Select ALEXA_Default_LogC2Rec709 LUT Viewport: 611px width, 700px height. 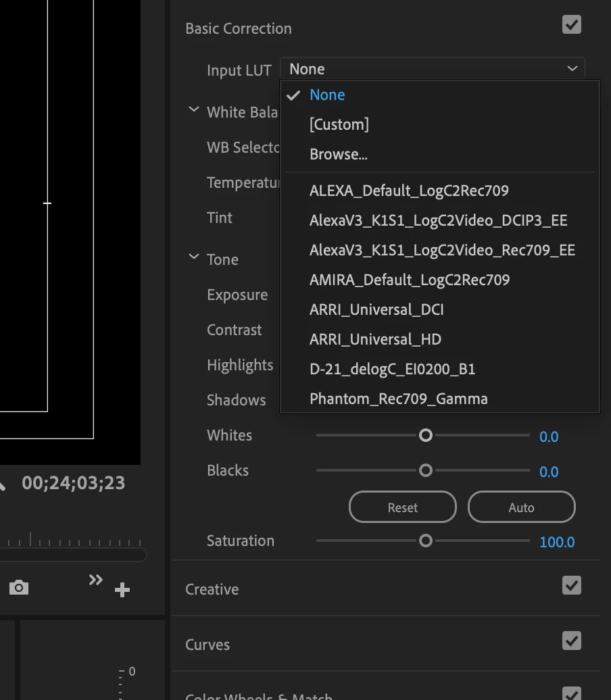pos(440,191)
